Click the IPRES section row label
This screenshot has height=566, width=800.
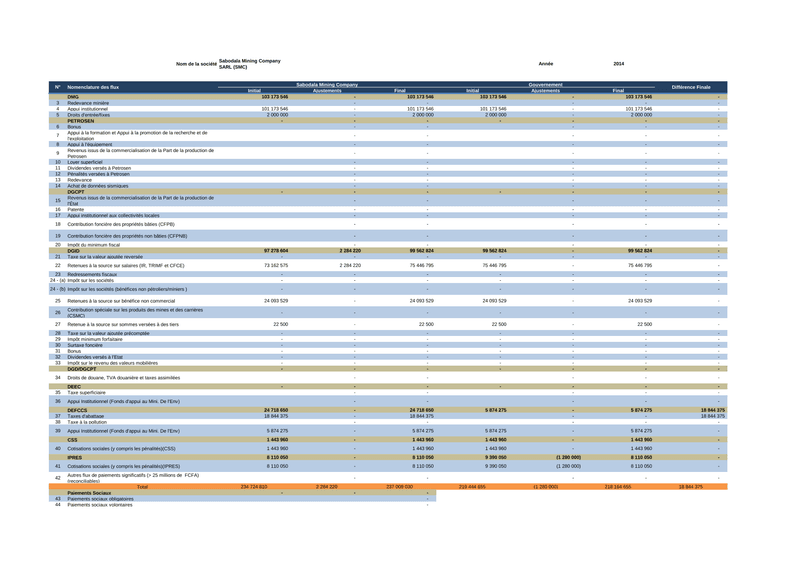point(75,457)
